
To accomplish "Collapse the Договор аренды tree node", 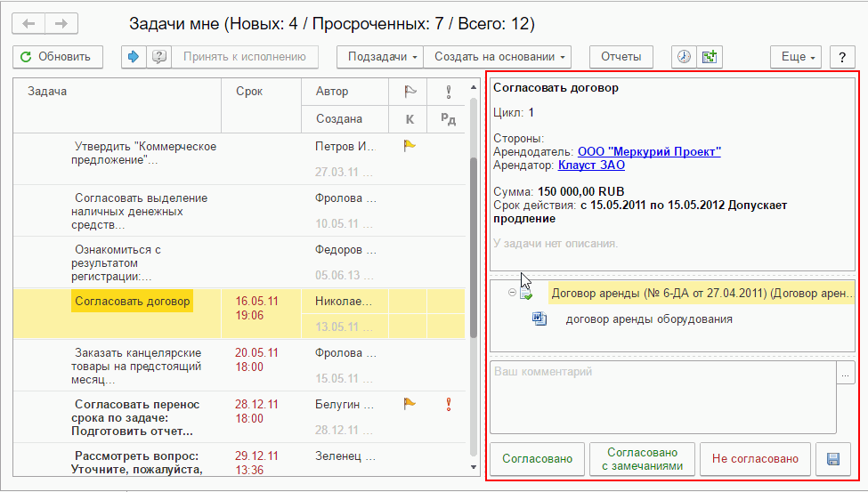I will click(512, 293).
